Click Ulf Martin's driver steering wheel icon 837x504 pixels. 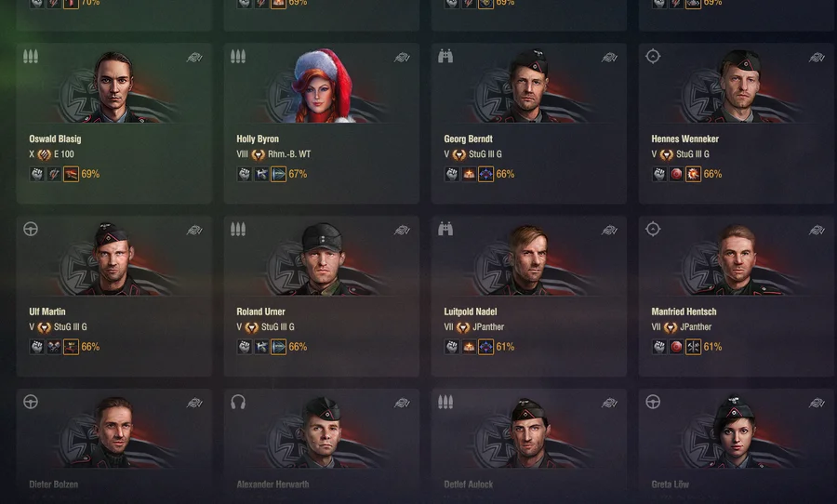(31, 229)
